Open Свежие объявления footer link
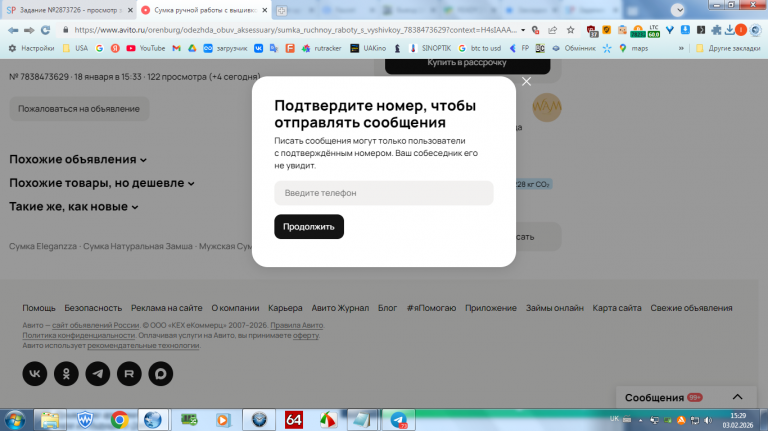Image resolution: width=768 pixels, height=431 pixels. [691, 308]
